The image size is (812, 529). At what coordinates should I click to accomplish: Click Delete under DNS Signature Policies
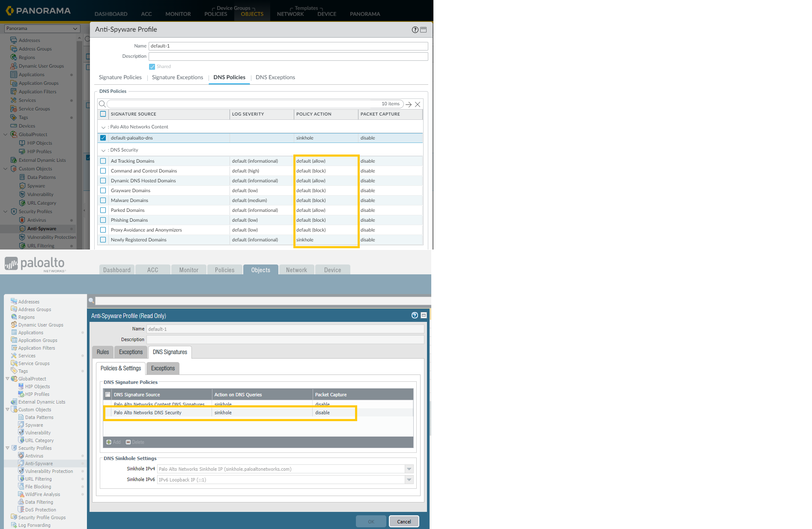135,442
